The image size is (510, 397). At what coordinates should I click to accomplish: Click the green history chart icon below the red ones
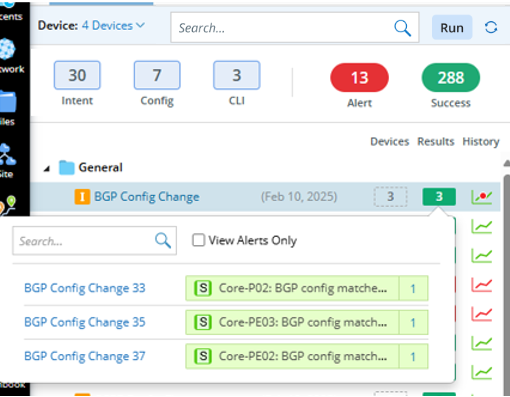click(x=481, y=343)
